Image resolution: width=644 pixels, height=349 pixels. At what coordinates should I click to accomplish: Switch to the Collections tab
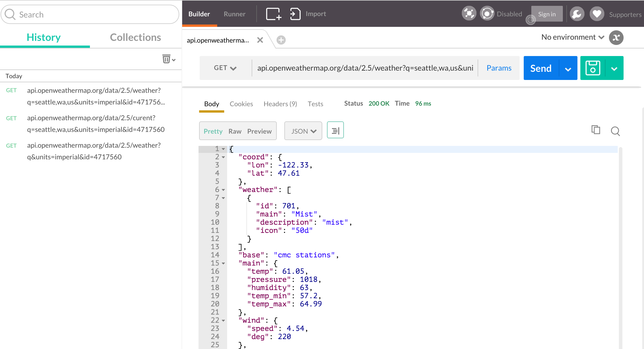[135, 37]
